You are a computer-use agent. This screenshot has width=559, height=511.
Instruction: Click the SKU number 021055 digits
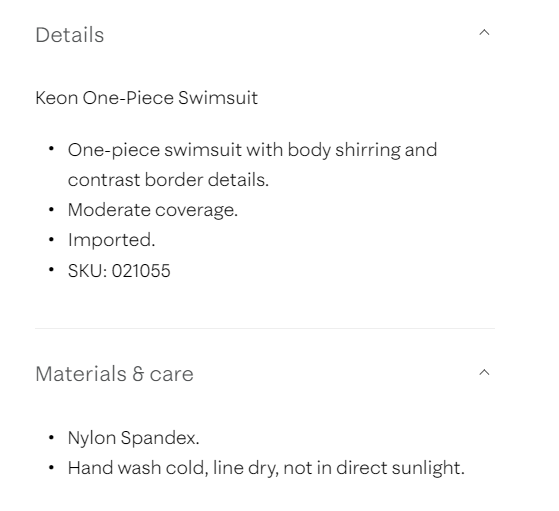141,271
